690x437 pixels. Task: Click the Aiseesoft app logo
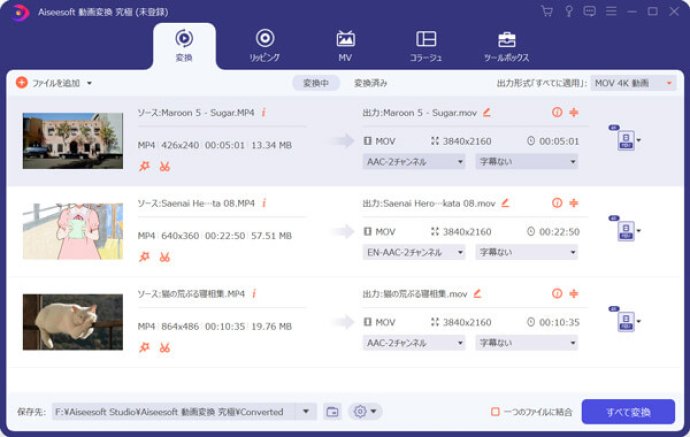[x=19, y=12]
